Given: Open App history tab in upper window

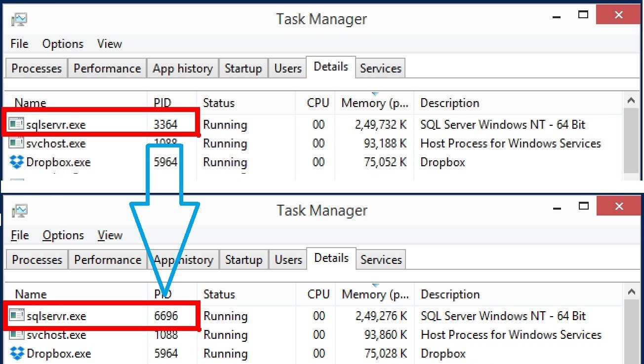Looking at the screenshot, I should click(x=183, y=68).
